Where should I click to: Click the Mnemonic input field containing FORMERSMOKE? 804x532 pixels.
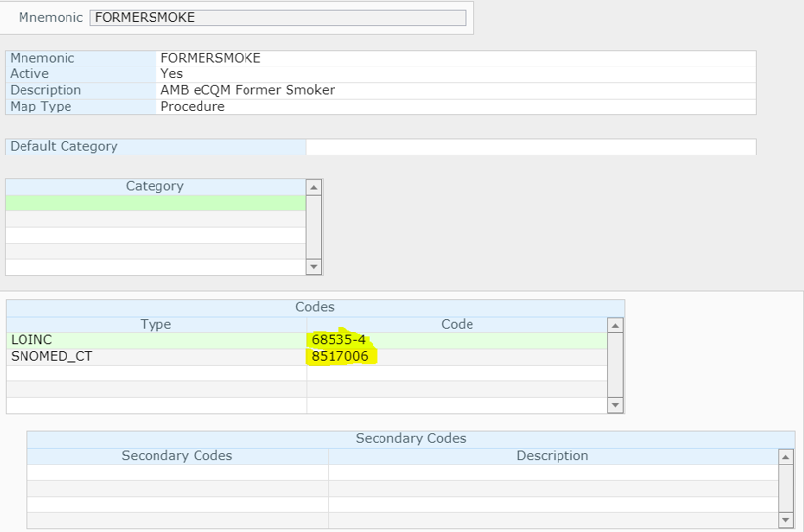pos(278,18)
